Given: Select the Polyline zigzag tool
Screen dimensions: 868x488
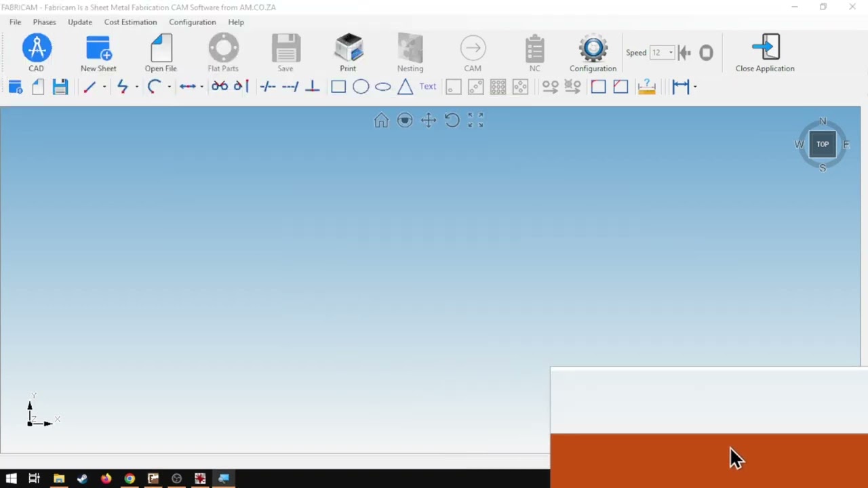Looking at the screenshot, I should [122, 87].
